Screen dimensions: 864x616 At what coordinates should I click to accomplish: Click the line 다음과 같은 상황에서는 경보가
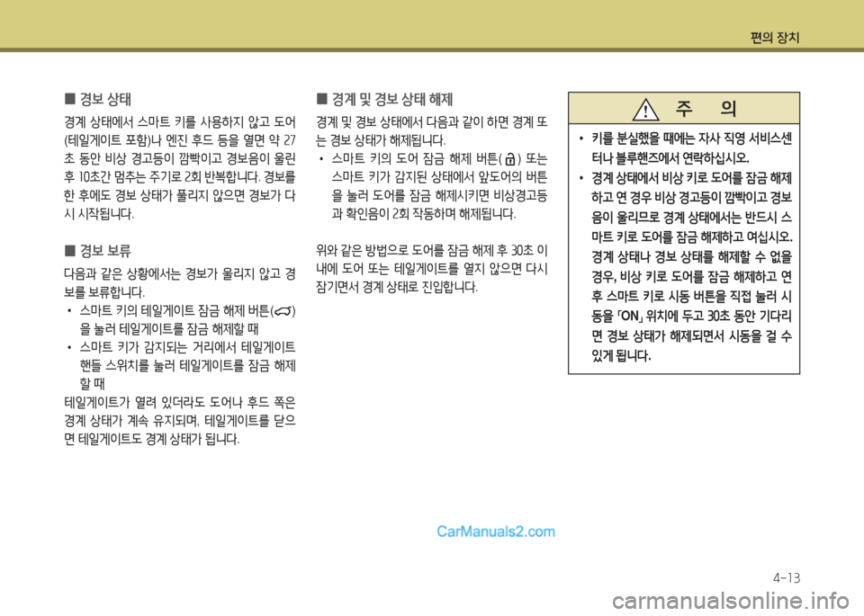pyautogui.click(x=180, y=273)
